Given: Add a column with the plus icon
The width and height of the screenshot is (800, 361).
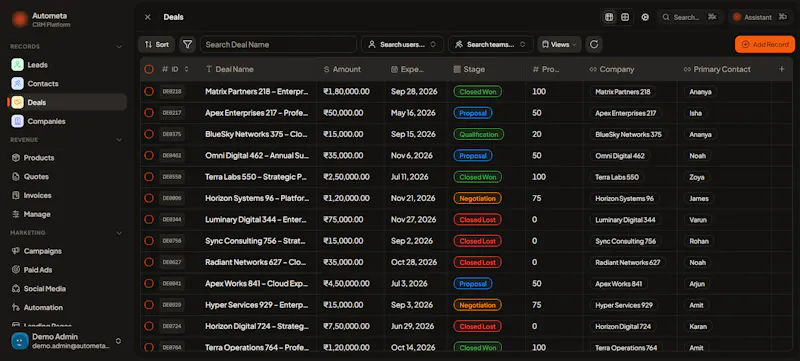Looking at the screenshot, I should point(782,69).
